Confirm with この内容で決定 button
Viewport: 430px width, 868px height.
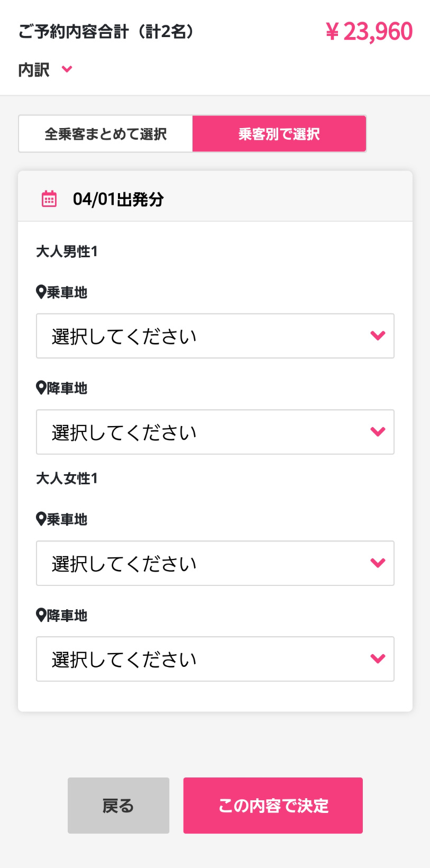point(273,806)
